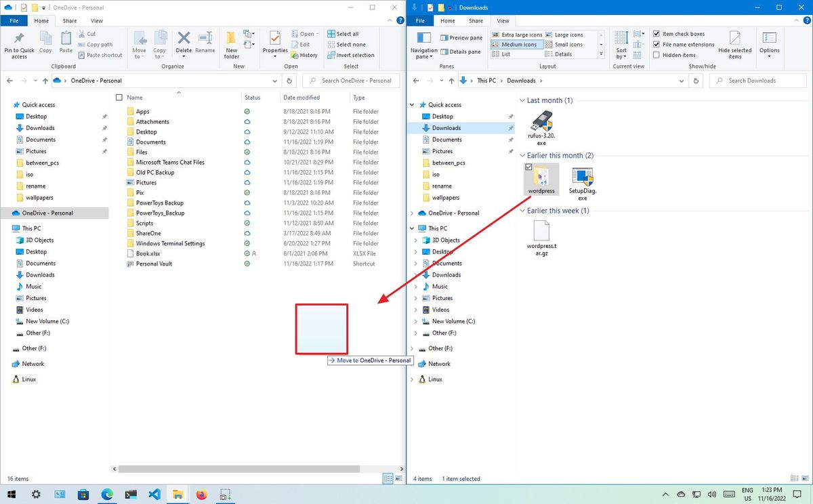Expand 3D Objects in the navigation pane

pyautogui.click(x=415, y=240)
